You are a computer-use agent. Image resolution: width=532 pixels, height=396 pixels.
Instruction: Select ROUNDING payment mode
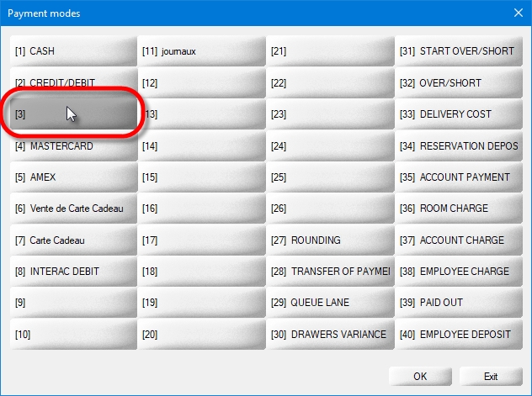pos(330,240)
